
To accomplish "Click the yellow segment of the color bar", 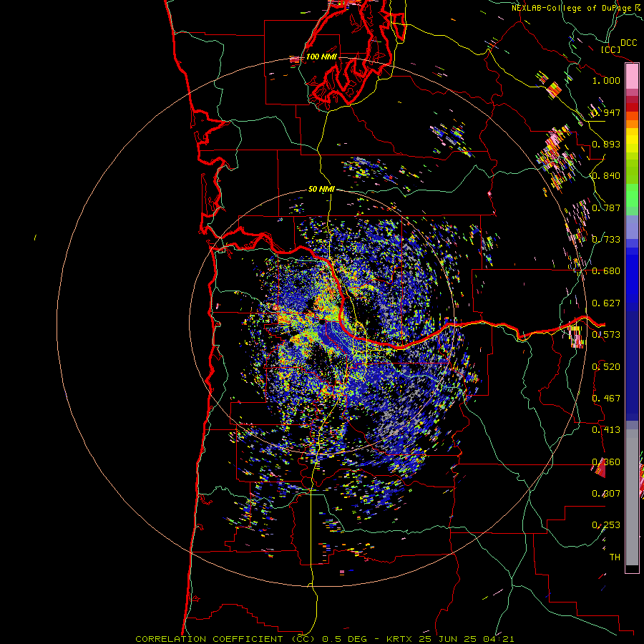I will click(x=632, y=140).
